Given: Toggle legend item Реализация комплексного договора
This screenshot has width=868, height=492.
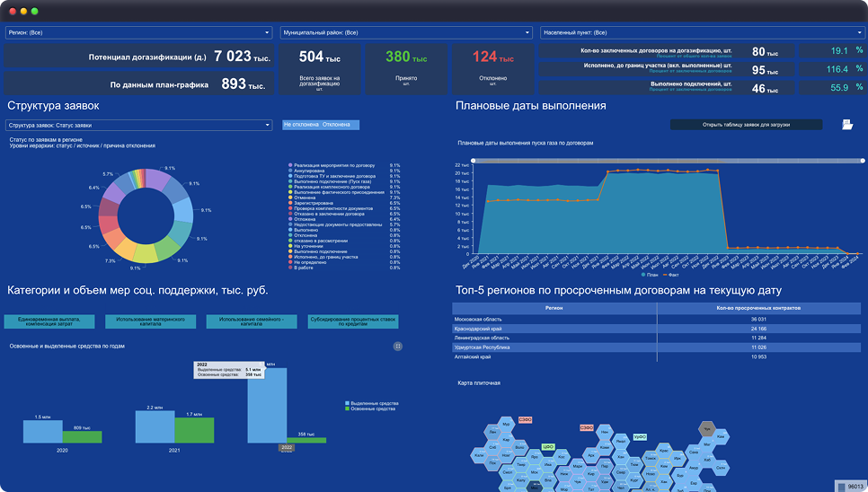Looking at the screenshot, I should 330,187.
